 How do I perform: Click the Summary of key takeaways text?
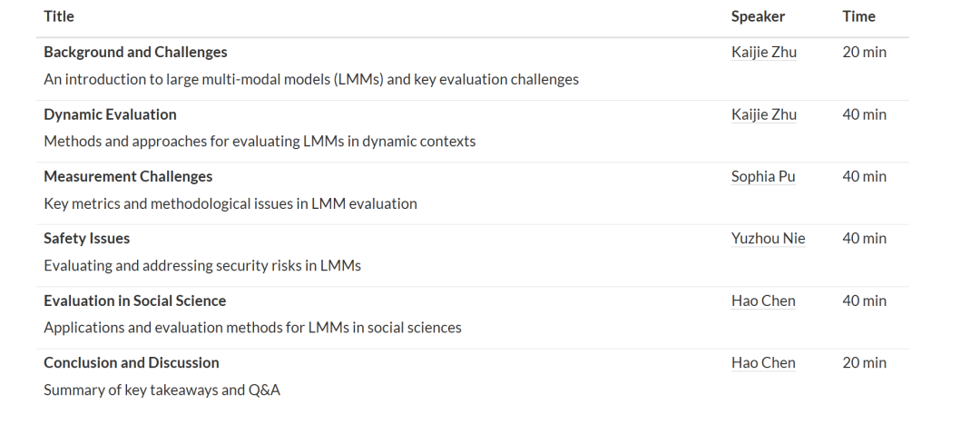[162, 390]
